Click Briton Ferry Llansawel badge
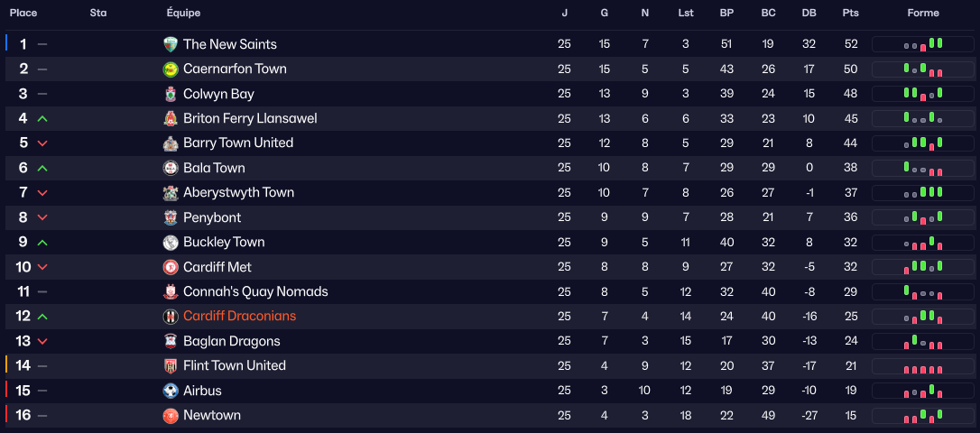The height and width of the screenshot is (433, 980). 171,118
